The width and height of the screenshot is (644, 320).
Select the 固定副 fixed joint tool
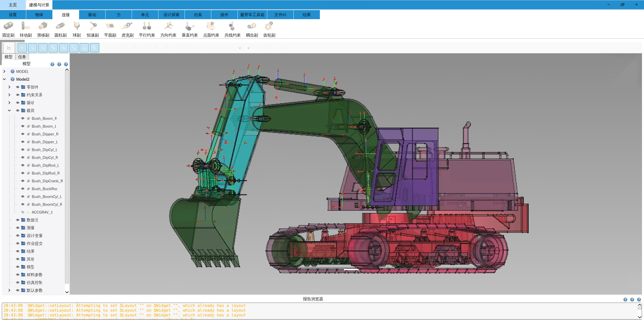[x=8, y=29]
